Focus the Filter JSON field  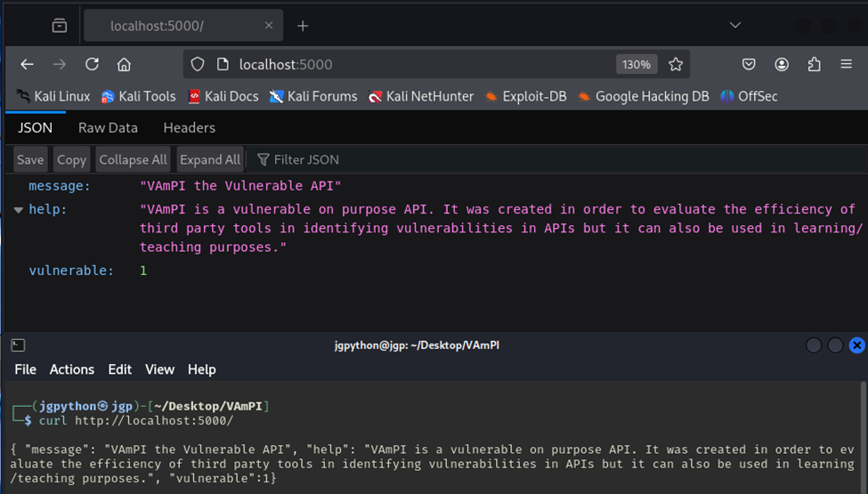coord(556,159)
